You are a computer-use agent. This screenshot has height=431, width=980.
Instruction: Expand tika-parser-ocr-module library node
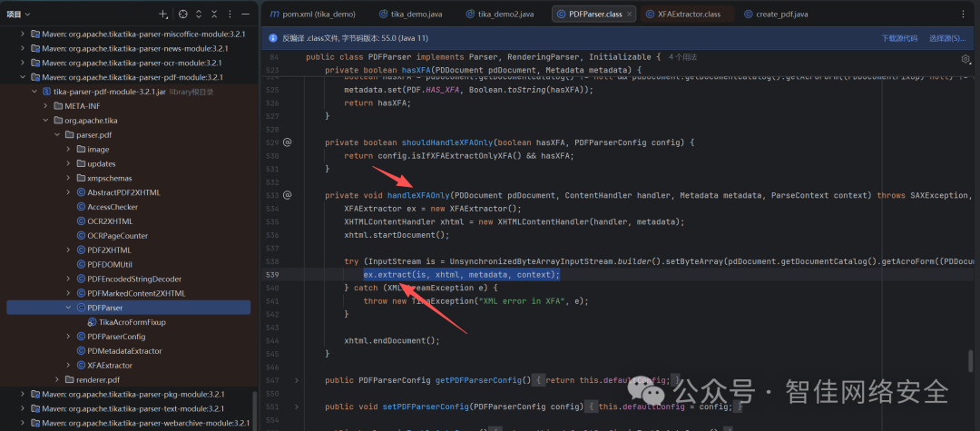pyautogui.click(x=23, y=63)
